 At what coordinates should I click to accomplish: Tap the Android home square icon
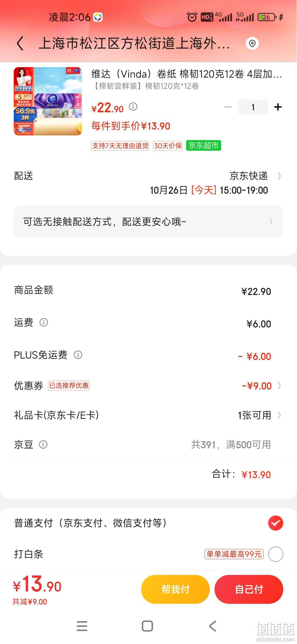coord(147,626)
